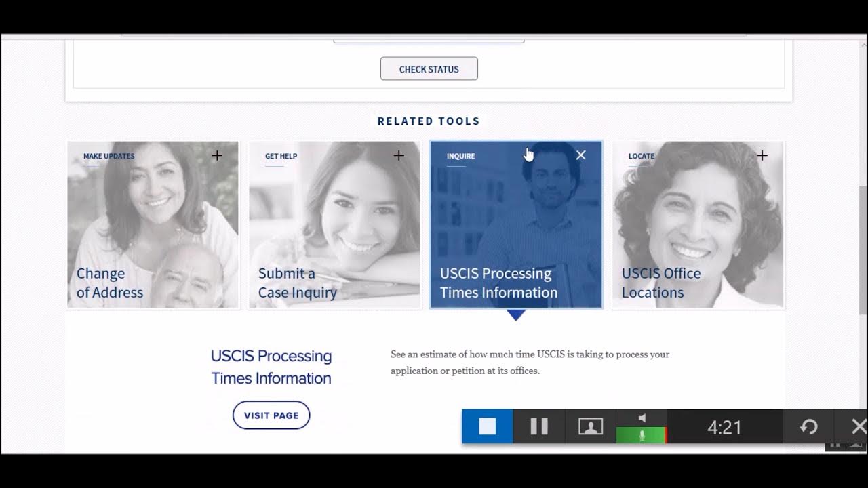The width and height of the screenshot is (868, 488).
Task: Open the USCIS Office Locations card
Action: [x=698, y=225]
